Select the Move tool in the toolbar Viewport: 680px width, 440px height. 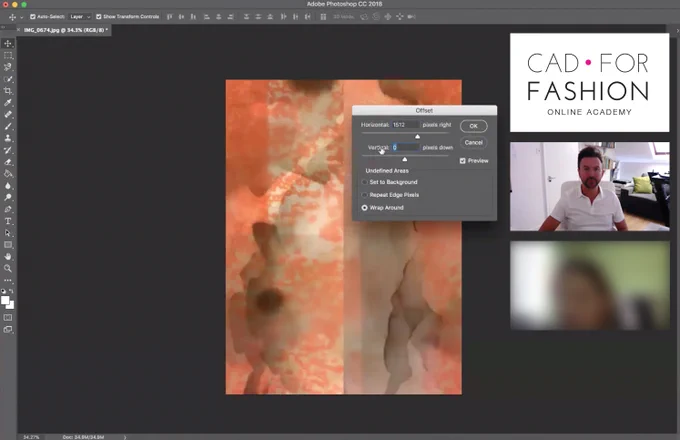click(x=8, y=43)
